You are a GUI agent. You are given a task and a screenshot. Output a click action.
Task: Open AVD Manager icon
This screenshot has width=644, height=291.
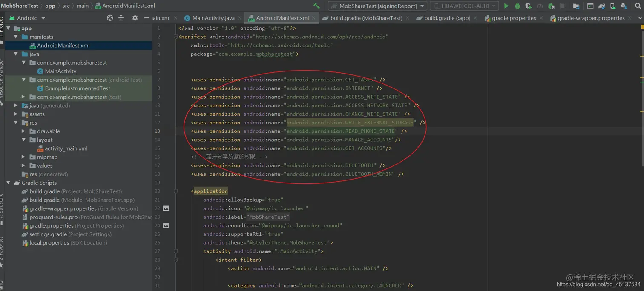coord(613,6)
